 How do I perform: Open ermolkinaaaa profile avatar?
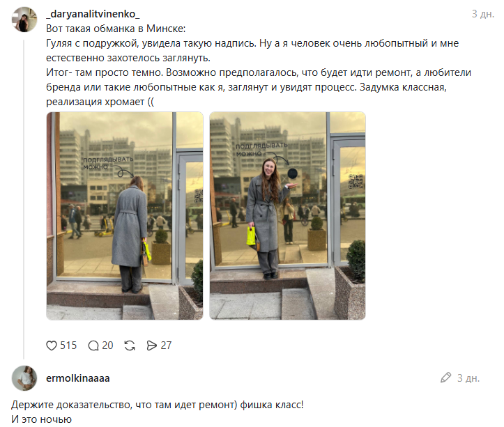pos(24,378)
